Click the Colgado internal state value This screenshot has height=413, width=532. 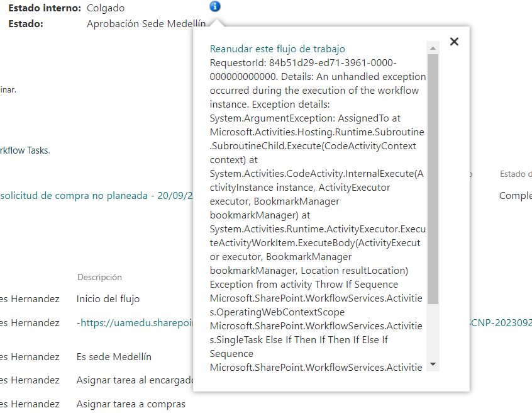pyautogui.click(x=106, y=8)
